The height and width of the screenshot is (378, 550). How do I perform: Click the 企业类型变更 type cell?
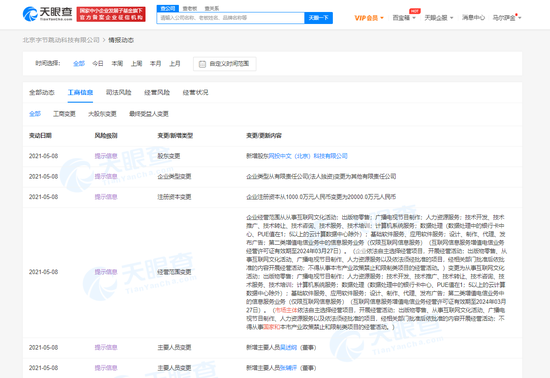pos(174,176)
